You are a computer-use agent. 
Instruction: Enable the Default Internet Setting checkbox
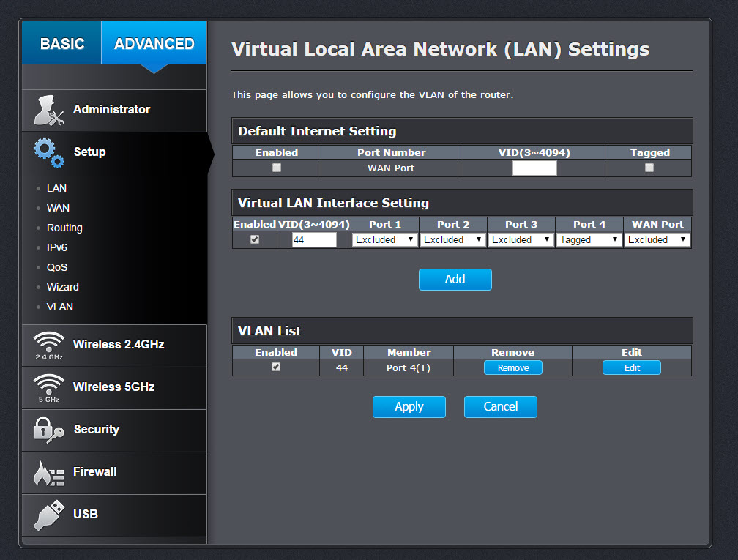tap(276, 168)
